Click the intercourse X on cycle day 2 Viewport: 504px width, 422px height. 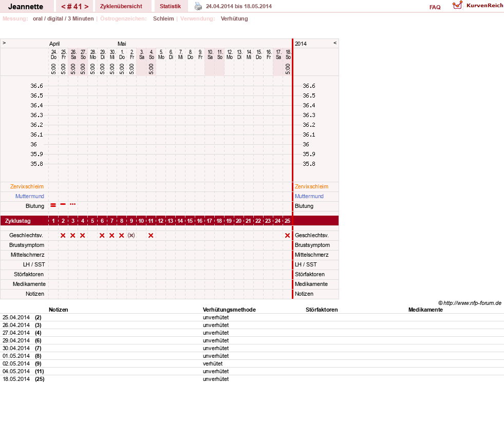click(x=63, y=236)
